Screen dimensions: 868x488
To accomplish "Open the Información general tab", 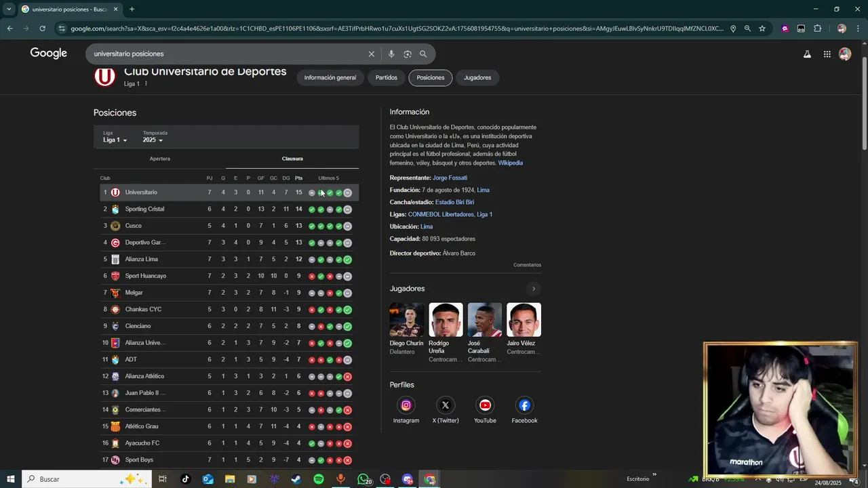I will pos(330,78).
